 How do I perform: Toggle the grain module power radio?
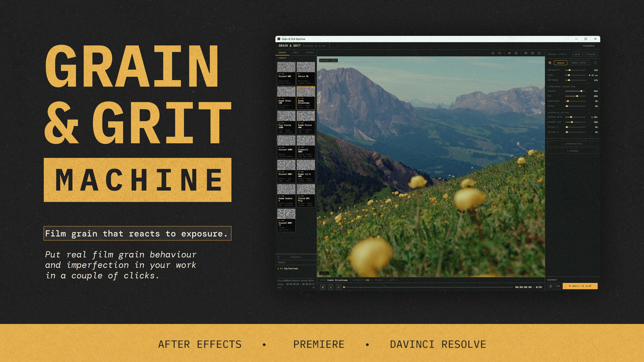point(550,63)
